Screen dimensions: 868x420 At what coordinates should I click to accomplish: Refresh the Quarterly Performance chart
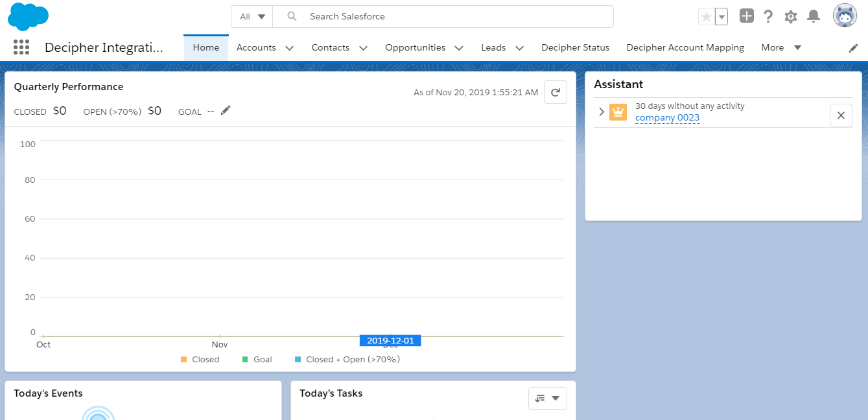click(x=555, y=93)
